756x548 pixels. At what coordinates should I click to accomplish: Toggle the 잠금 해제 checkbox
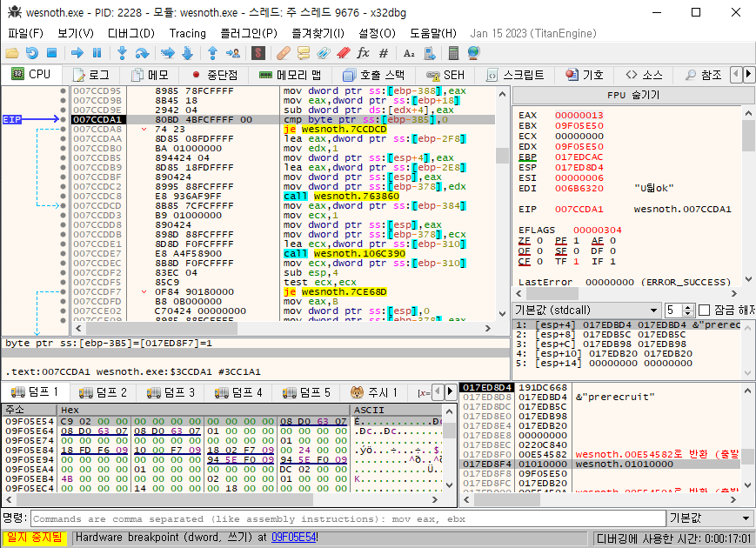[x=704, y=310]
